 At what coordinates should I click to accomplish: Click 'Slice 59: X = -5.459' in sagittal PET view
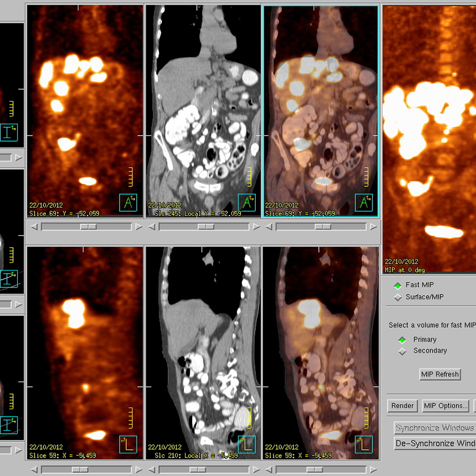pyautogui.click(x=62, y=456)
